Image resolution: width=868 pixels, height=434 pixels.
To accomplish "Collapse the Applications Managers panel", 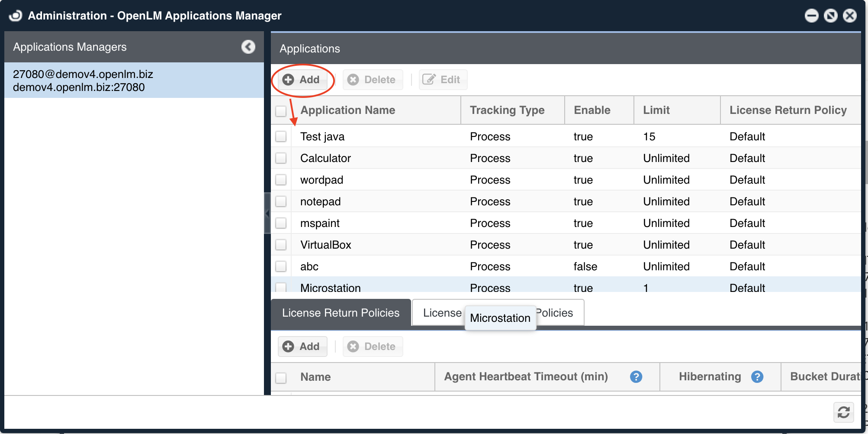I will click(x=248, y=47).
